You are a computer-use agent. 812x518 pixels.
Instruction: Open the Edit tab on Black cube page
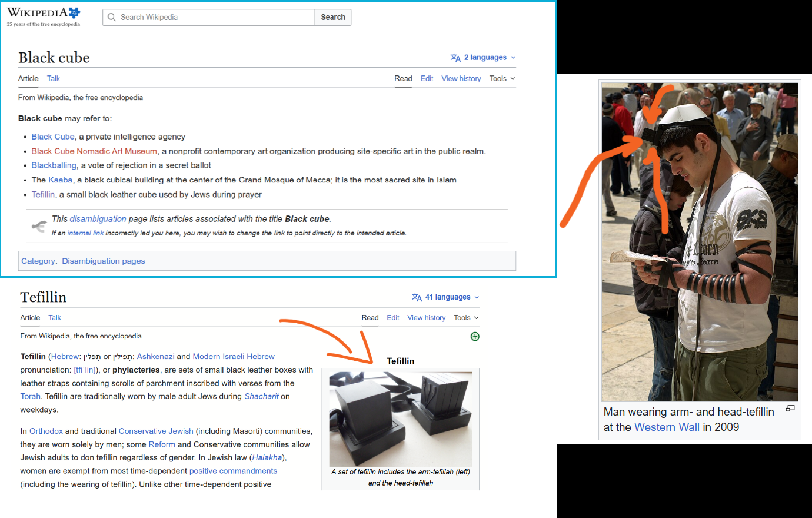click(x=427, y=79)
